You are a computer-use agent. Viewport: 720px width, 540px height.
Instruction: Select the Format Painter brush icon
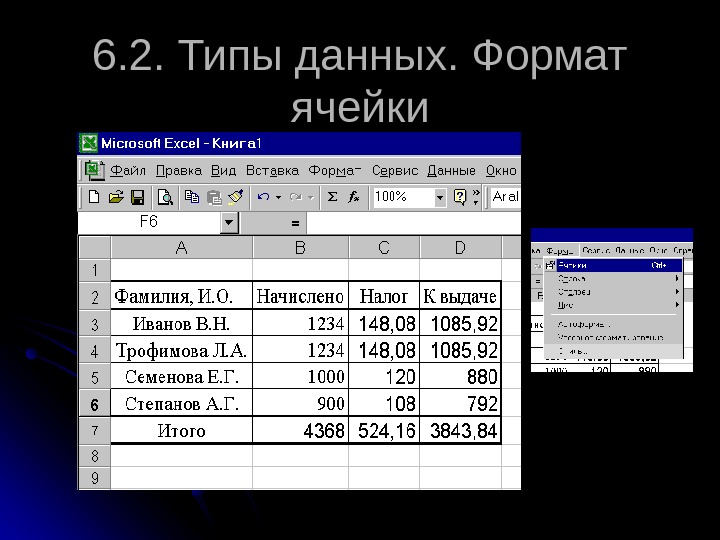(236, 197)
